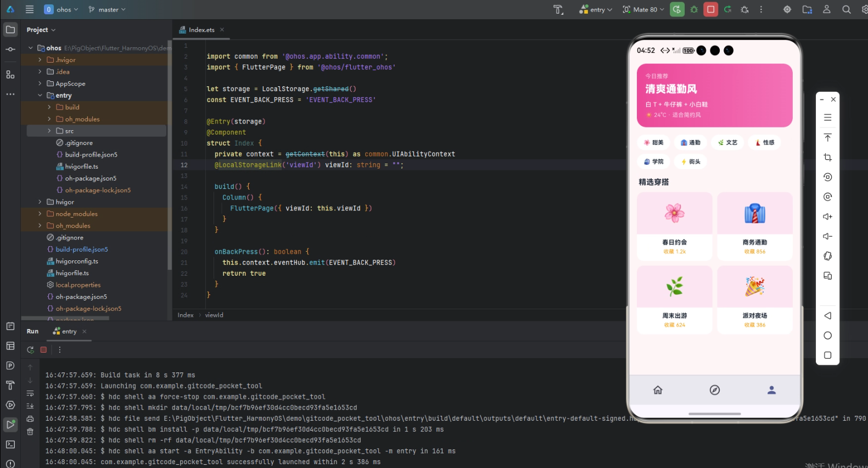Tap the profile tab in app
This screenshot has width=868, height=468.
coord(771,390)
